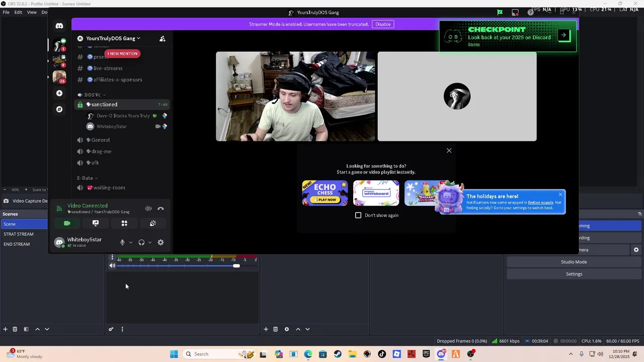Share your screen in Discord
The height and width of the screenshot is (362, 644).
tap(96, 223)
